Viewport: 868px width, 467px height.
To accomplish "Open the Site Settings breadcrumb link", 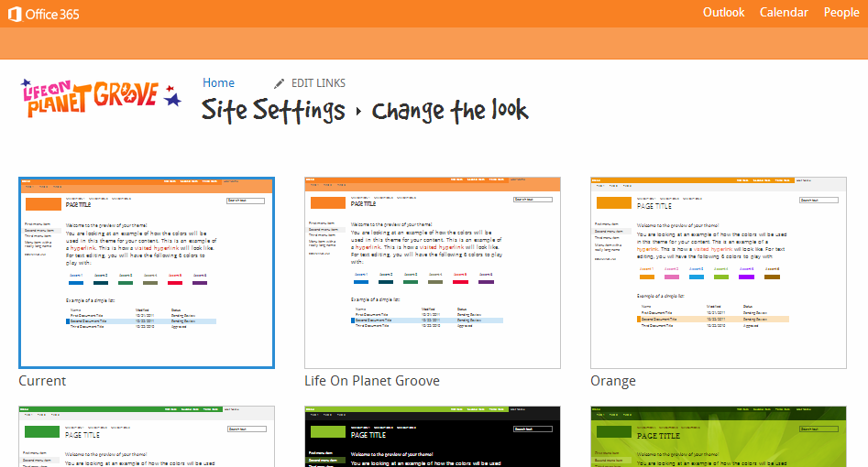I will pos(273,110).
